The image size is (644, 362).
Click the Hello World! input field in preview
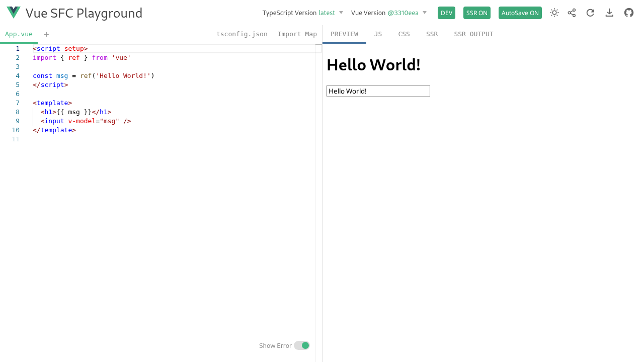point(378,91)
